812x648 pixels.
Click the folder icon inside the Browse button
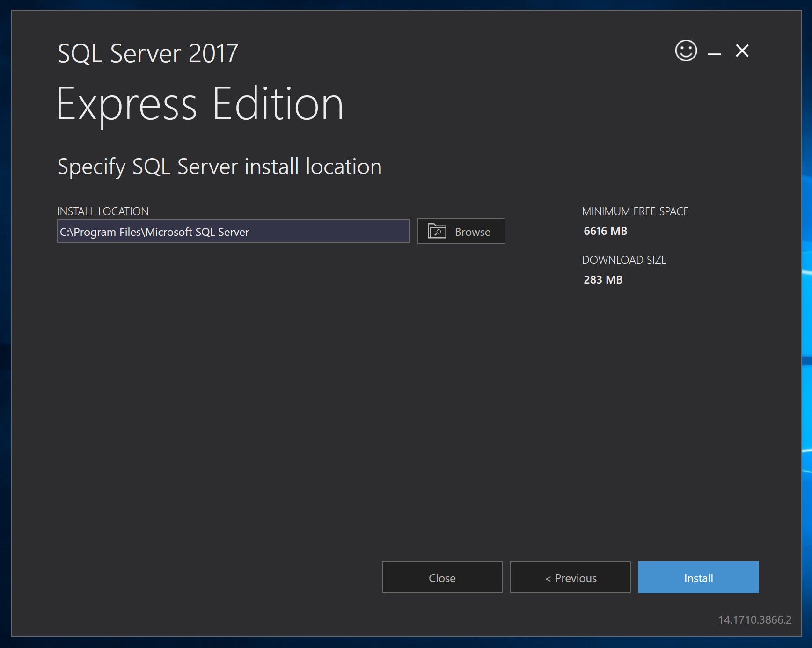click(436, 231)
